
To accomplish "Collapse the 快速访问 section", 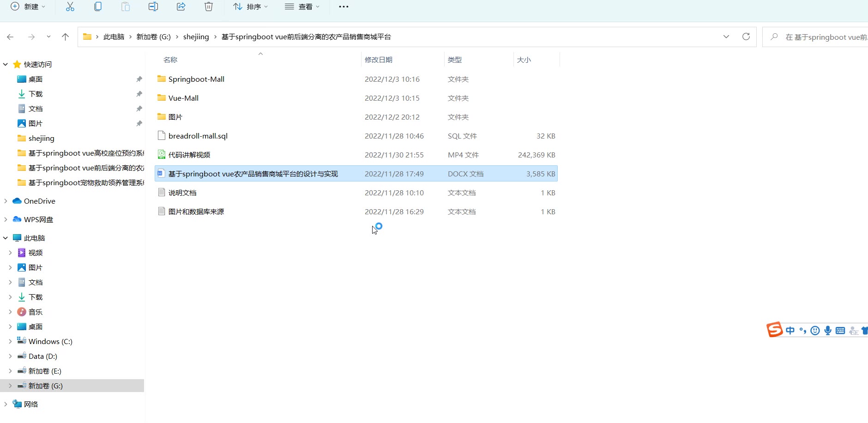I will [x=6, y=64].
